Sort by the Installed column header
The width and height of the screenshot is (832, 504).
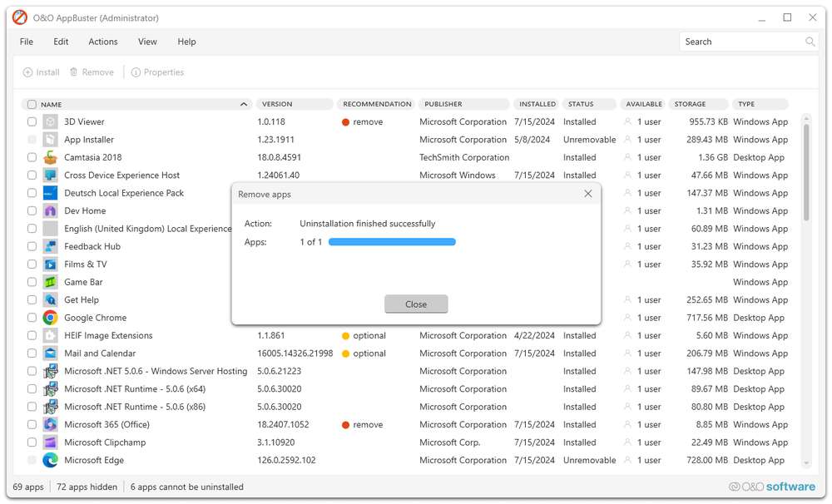pyautogui.click(x=536, y=104)
